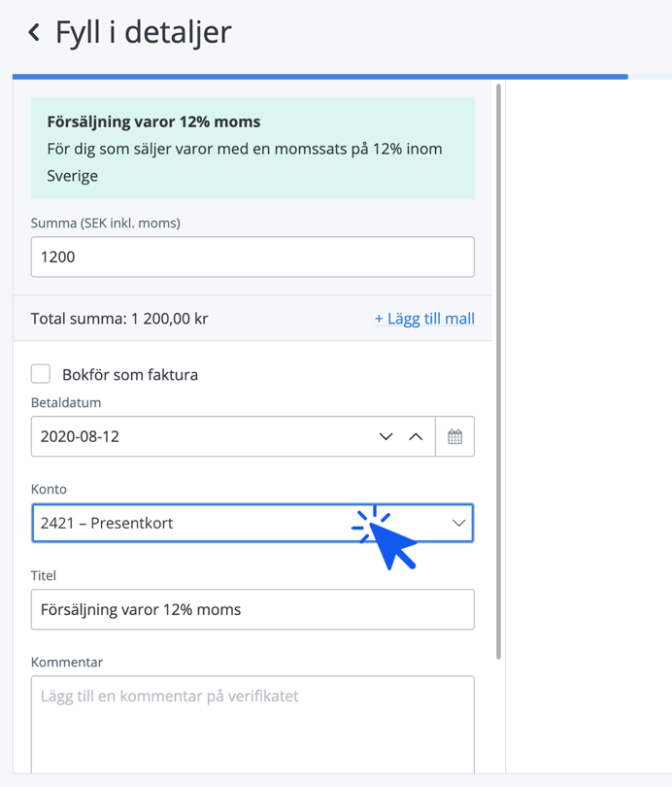The image size is (672, 787).
Task: Step Betaldatum back with the down chevron
Action: (386, 437)
